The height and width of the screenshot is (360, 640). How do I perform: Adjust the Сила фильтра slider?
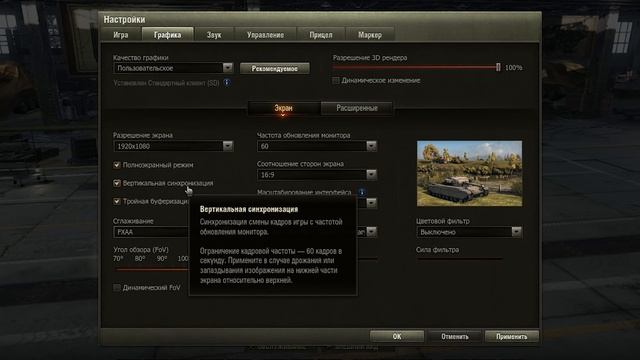tap(459, 258)
